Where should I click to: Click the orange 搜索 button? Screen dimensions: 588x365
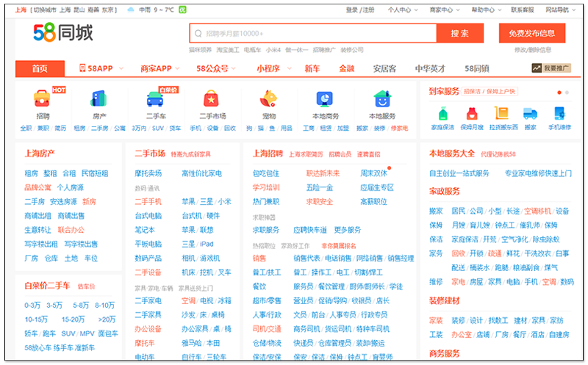click(460, 33)
